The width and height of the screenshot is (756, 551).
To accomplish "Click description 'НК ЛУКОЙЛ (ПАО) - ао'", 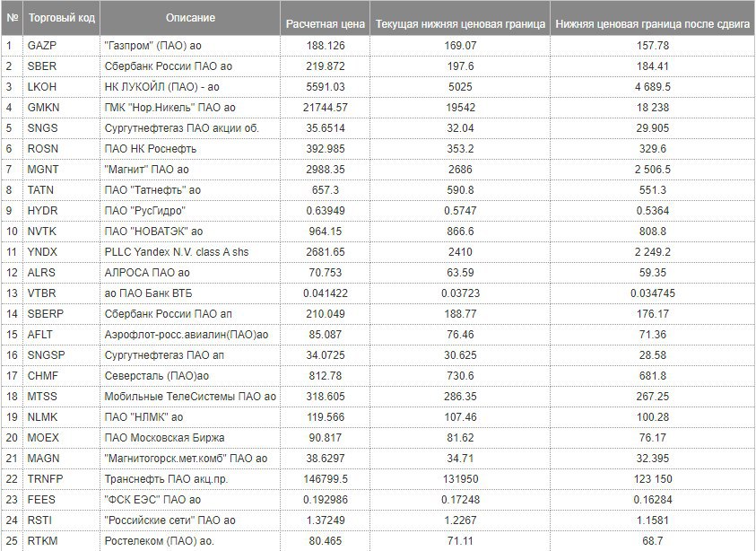I will point(162,87).
